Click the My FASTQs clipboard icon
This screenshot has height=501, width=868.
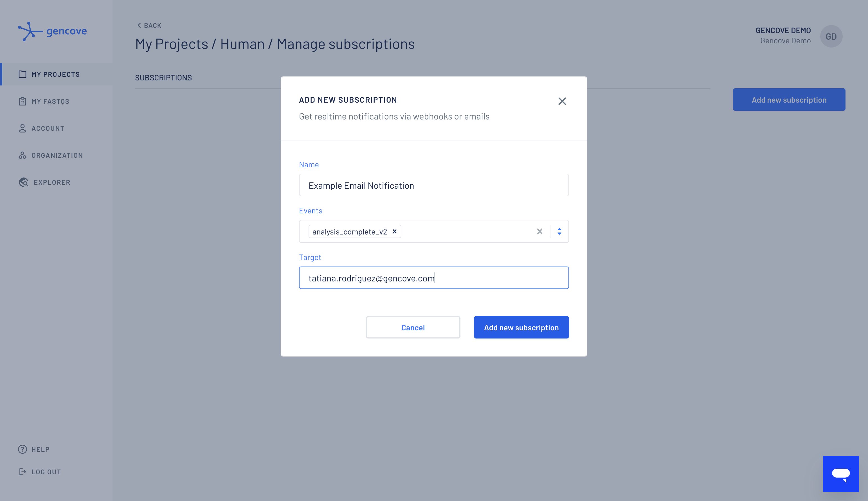23,101
